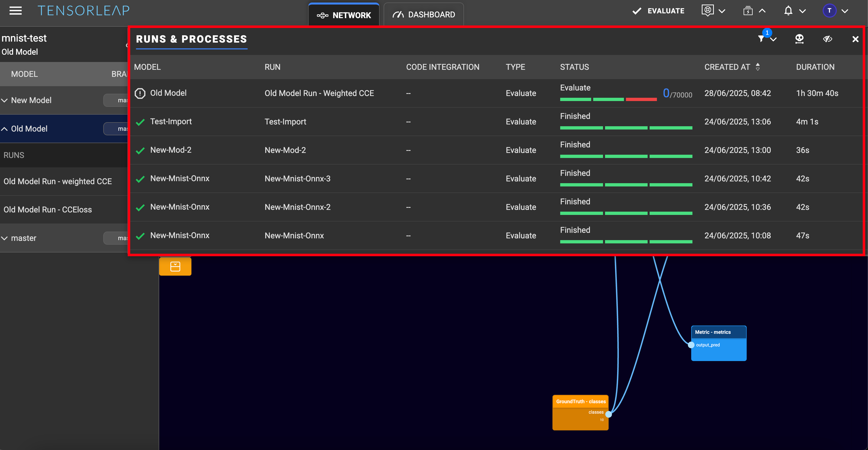
Task: Click the skull icon in Runs panel
Action: coord(799,39)
